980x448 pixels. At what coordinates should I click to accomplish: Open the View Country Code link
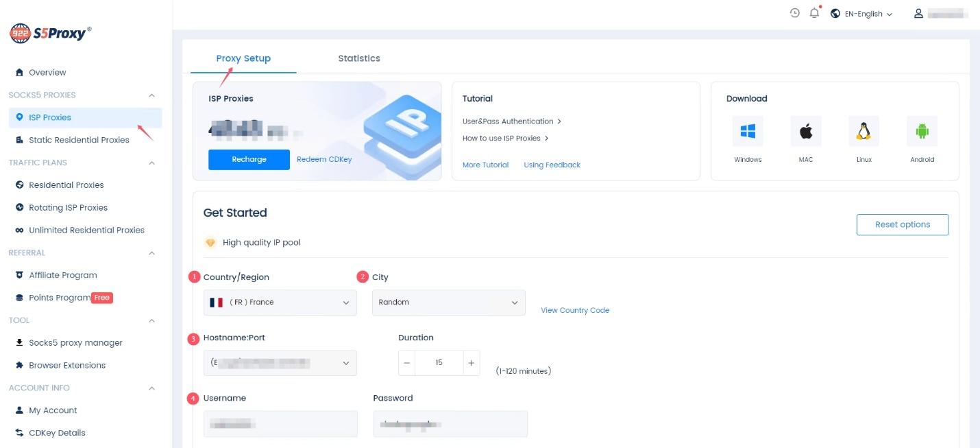pos(575,310)
